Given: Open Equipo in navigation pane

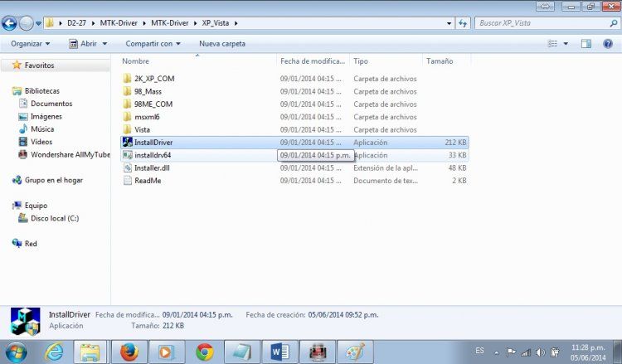Looking at the screenshot, I should click(36, 206).
